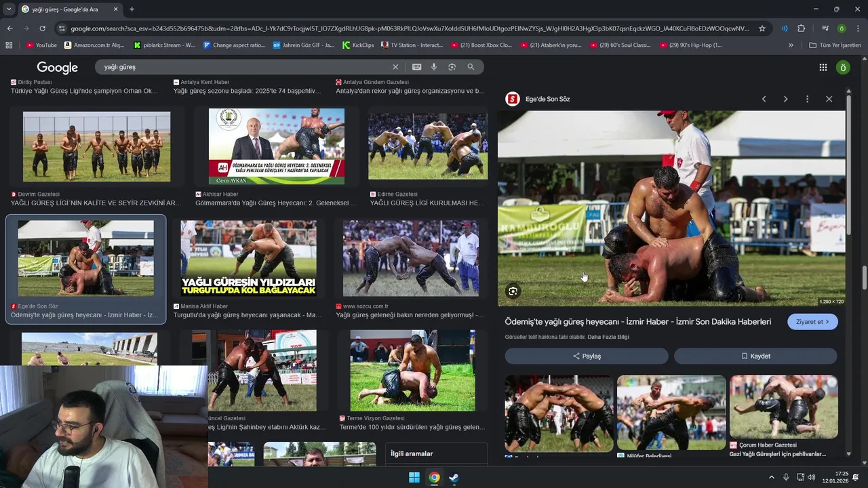Start voice search with the microphone icon

[x=434, y=67]
